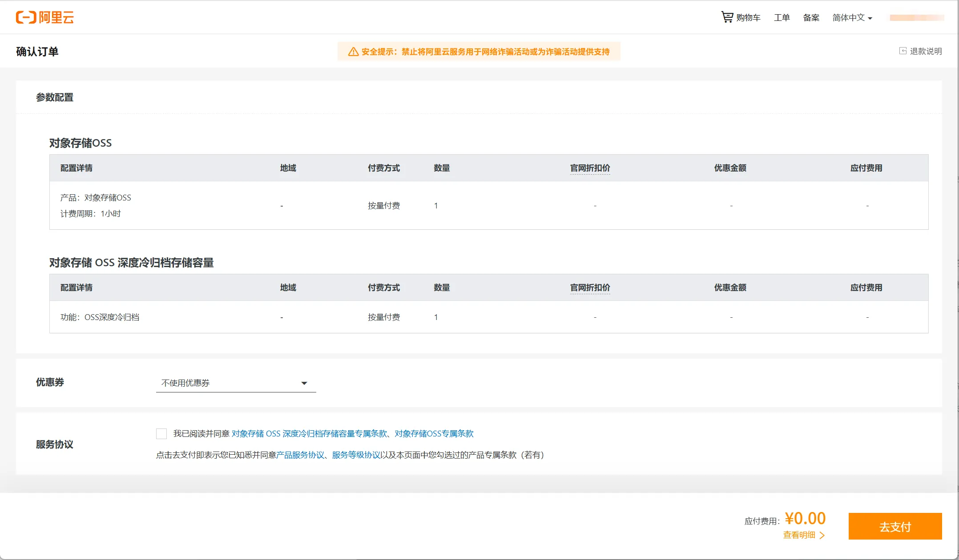Click the 服务协议 section label
Image resolution: width=959 pixels, height=560 pixels.
pos(54,444)
